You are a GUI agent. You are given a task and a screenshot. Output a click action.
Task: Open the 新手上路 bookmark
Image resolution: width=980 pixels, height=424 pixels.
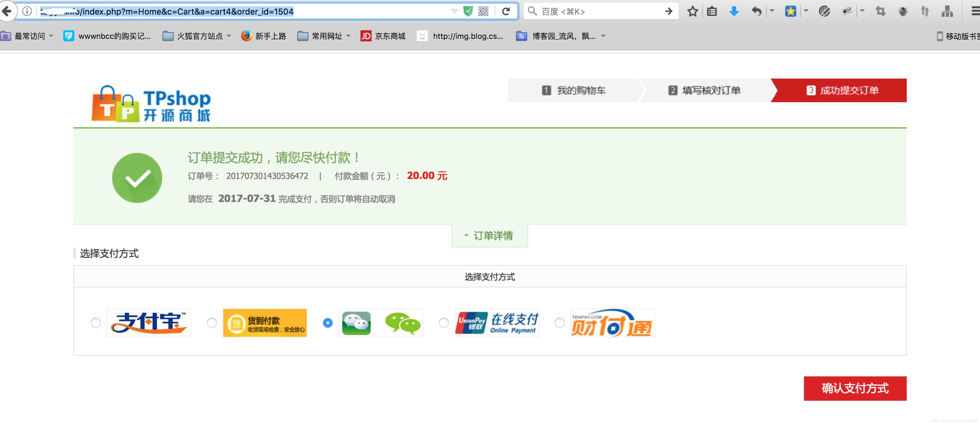[263, 36]
